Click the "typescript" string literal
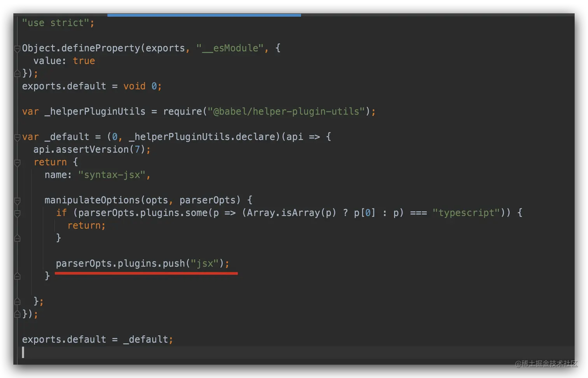 pyautogui.click(x=466, y=213)
